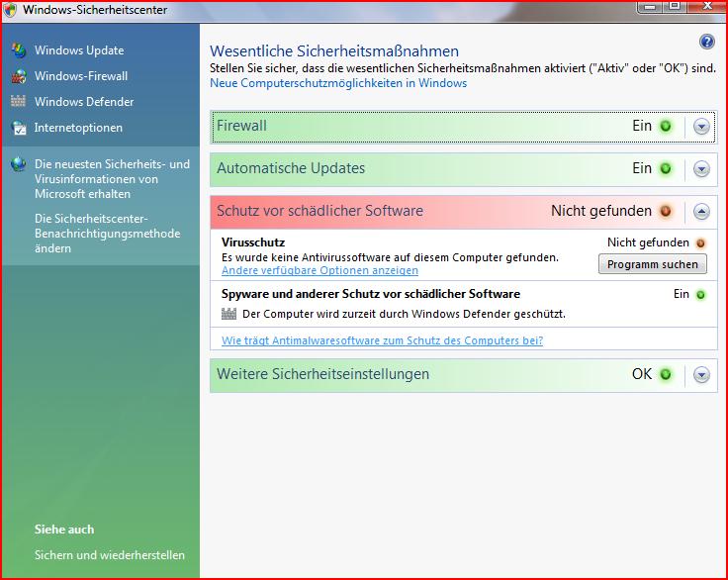Click the Programm suchen button
Image resolution: width=728 pixels, height=580 pixels.
pyautogui.click(x=652, y=264)
